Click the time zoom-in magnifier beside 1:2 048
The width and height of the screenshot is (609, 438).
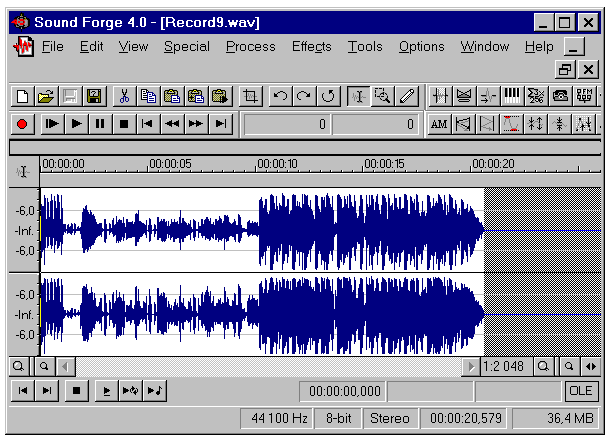pos(543,366)
